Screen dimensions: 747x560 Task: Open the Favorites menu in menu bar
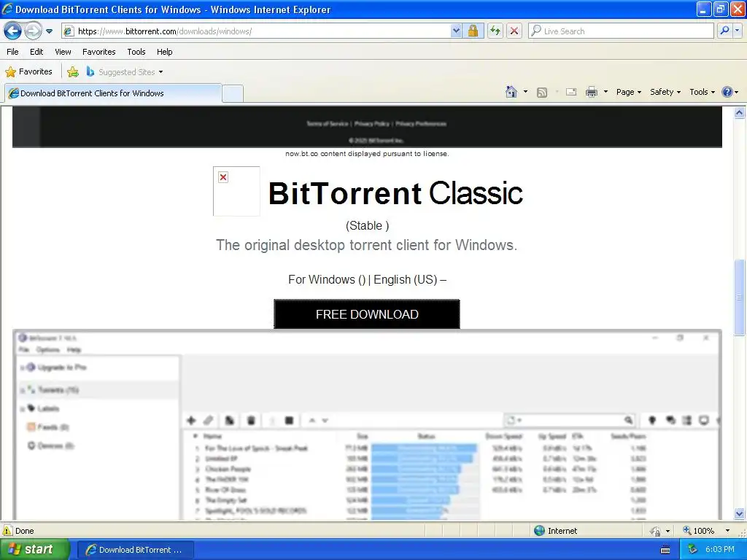(99, 52)
